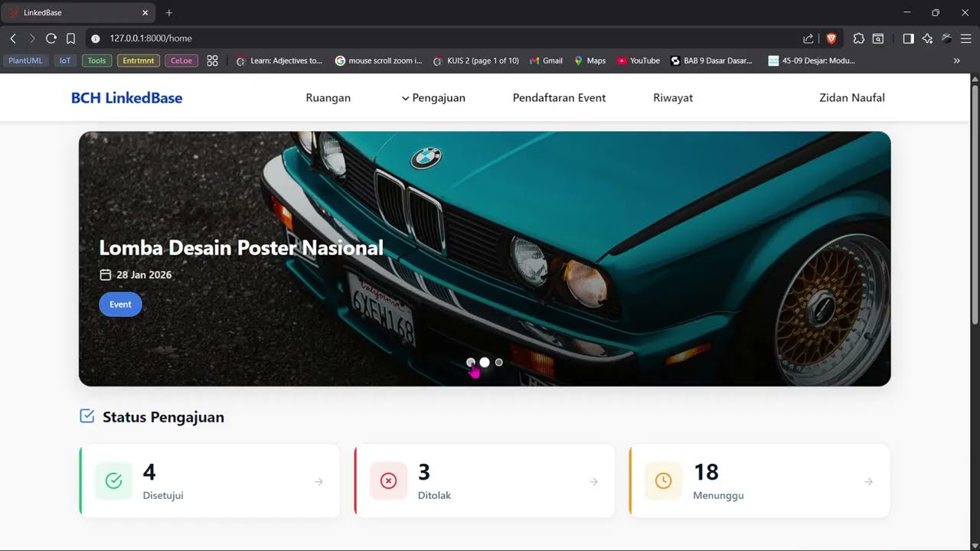Select the first carousel slide dot

471,362
